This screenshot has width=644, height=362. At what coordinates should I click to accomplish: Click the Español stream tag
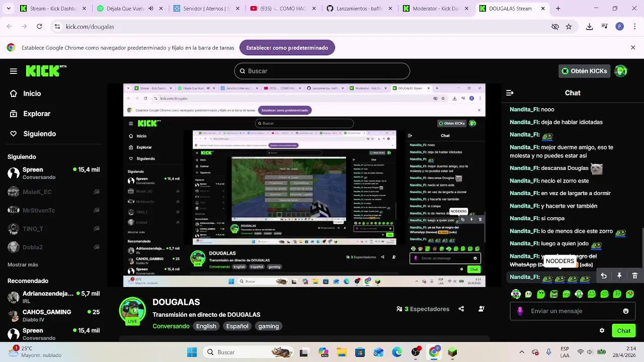pyautogui.click(x=237, y=326)
